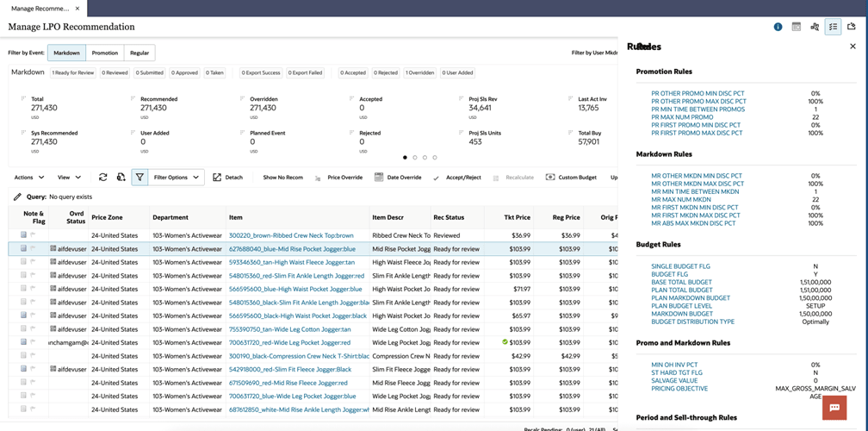The height and width of the screenshot is (431, 868).
Task: Click the Refresh icon in the table toolbar
Action: click(x=103, y=178)
